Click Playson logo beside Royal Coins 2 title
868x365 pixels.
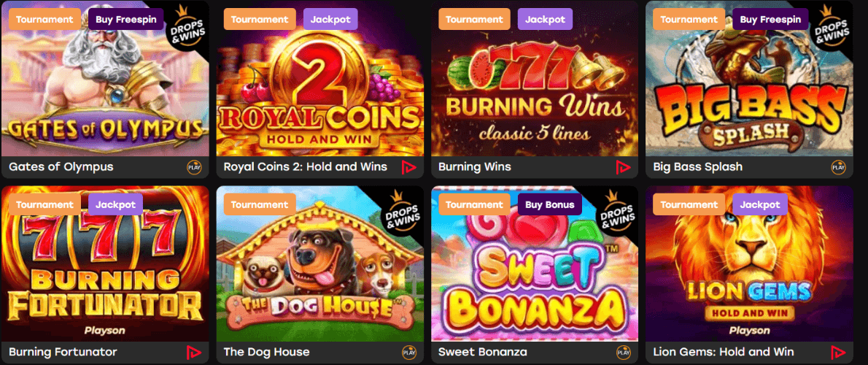pos(408,166)
